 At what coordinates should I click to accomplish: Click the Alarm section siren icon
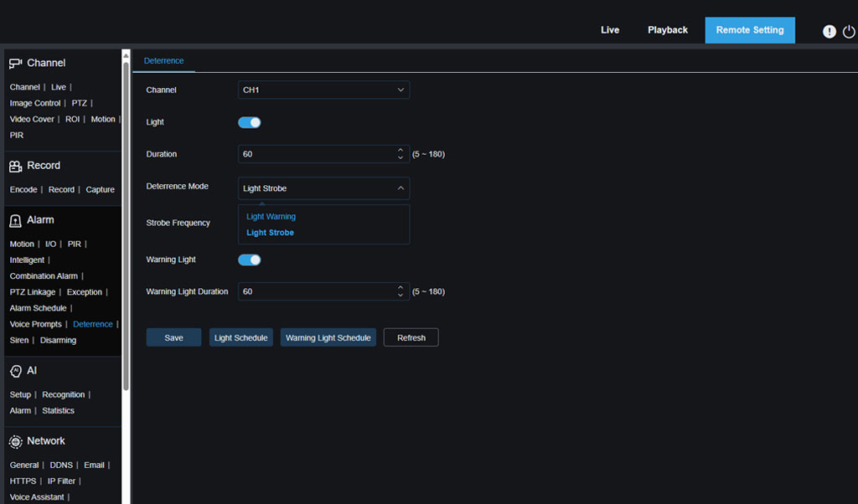click(15, 220)
